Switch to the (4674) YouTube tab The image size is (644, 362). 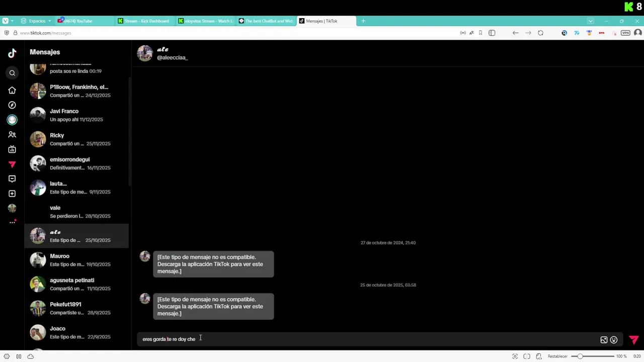pos(84,21)
